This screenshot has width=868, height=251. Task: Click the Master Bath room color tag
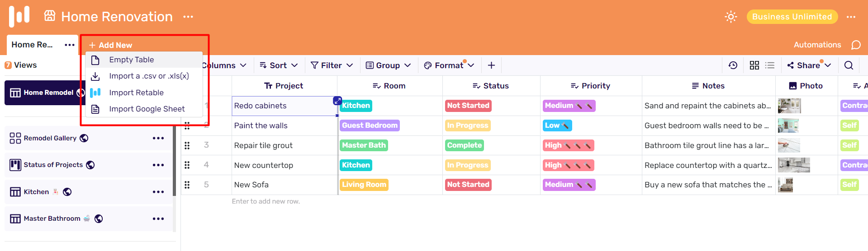pyautogui.click(x=364, y=145)
